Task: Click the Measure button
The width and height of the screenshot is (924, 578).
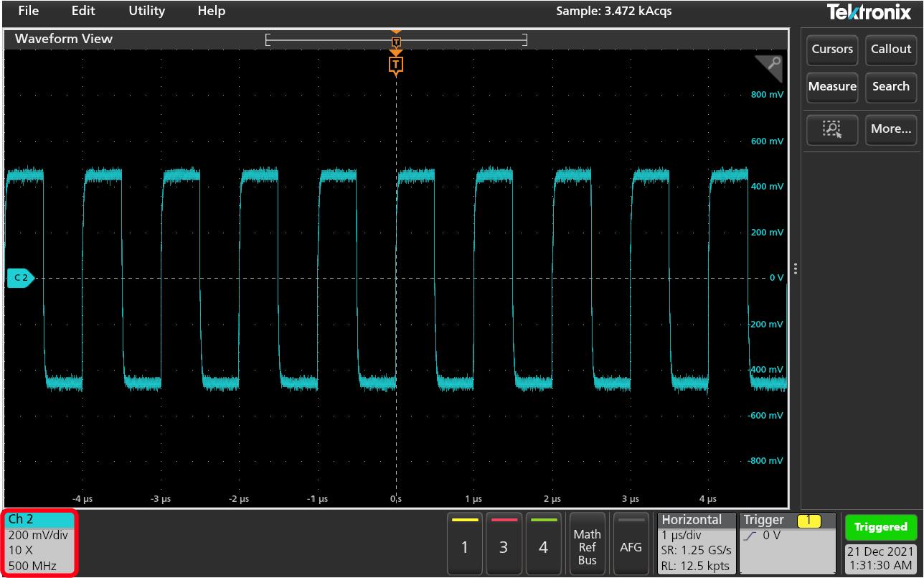Action: (831, 87)
